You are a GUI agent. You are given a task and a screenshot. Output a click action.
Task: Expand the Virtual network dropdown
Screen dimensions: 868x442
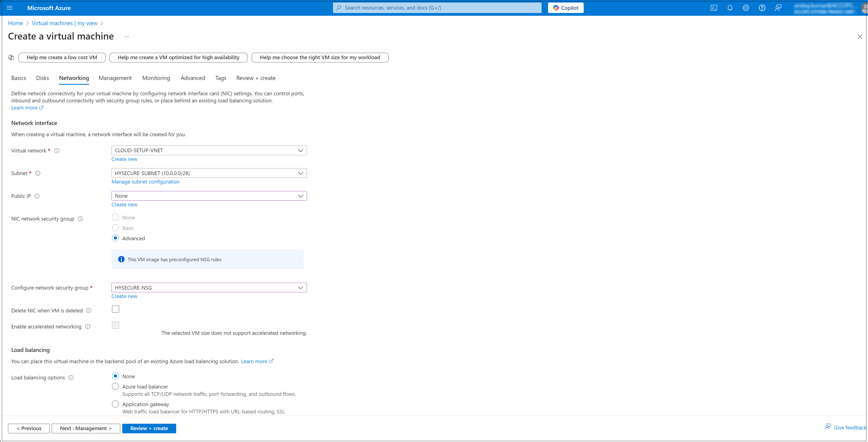[209, 150]
